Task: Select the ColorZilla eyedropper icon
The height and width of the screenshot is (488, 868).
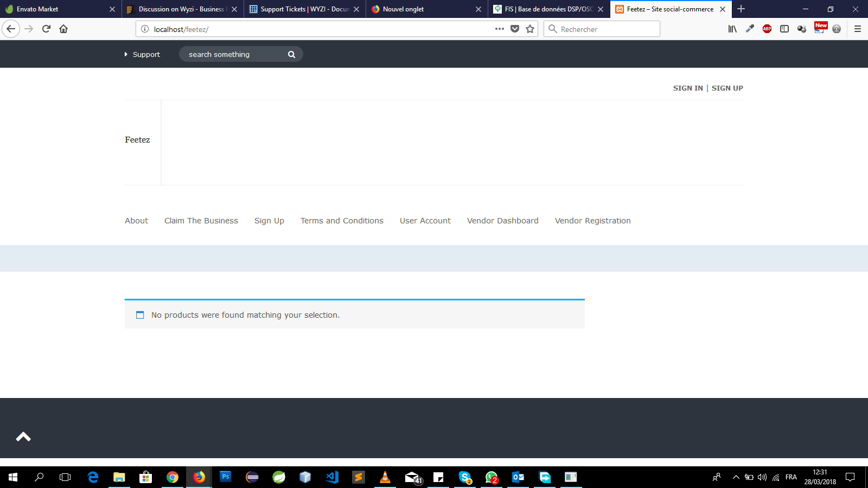Action: (750, 29)
